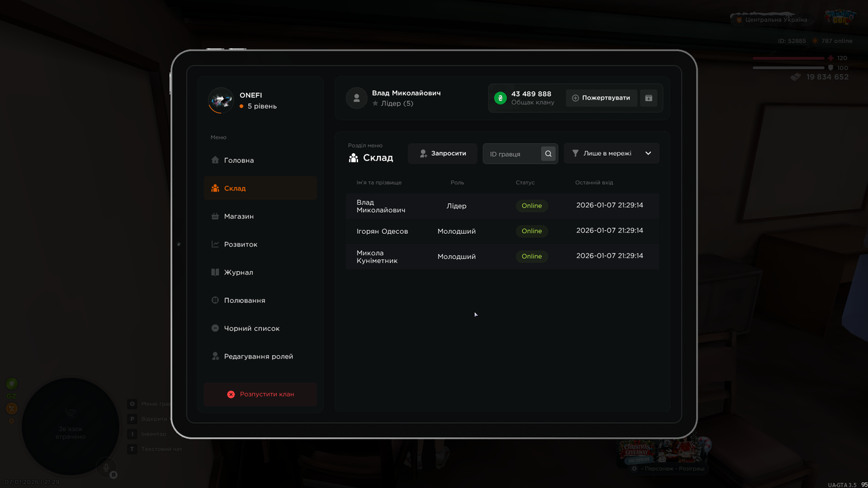Click the search magnifier icon
Screen dimensions: 868x488
click(x=549, y=154)
